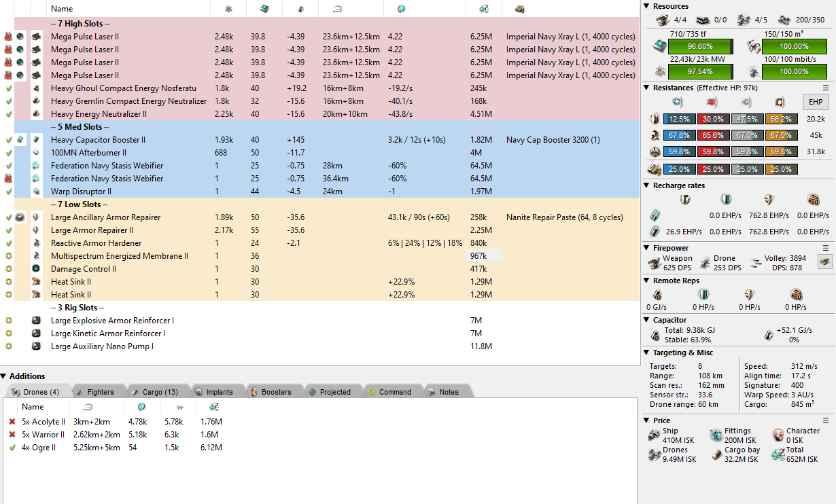The width and height of the screenshot is (836, 504).
Task: Collapse the Resources panel
Action: [x=647, y=6]
